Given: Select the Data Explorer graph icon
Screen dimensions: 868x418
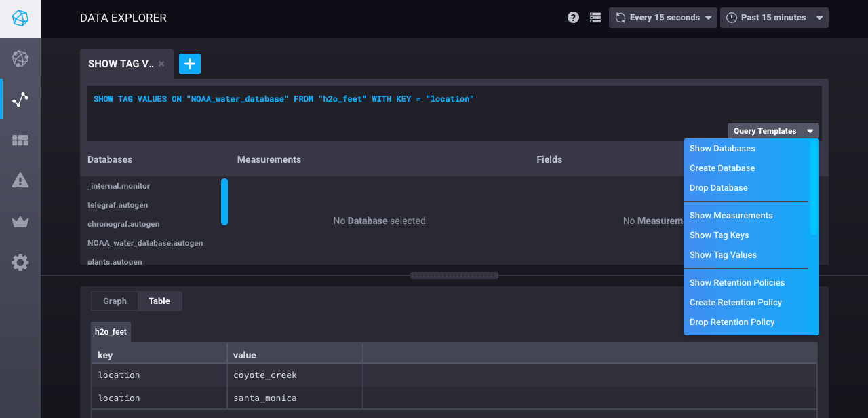Looking at the screenshot, I should tap(20, 100).
